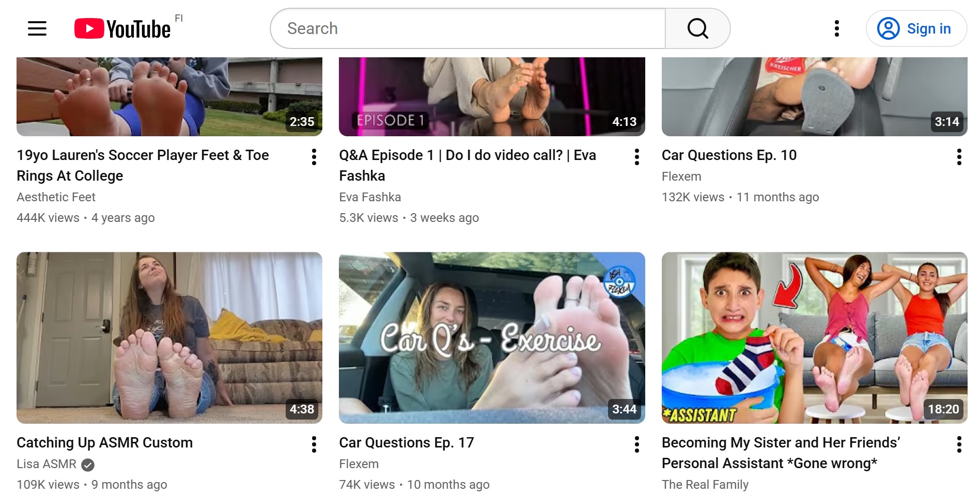Click '74K views' metadata text
This screenshot has height=496, width=980.
click(x=367, y=485)
